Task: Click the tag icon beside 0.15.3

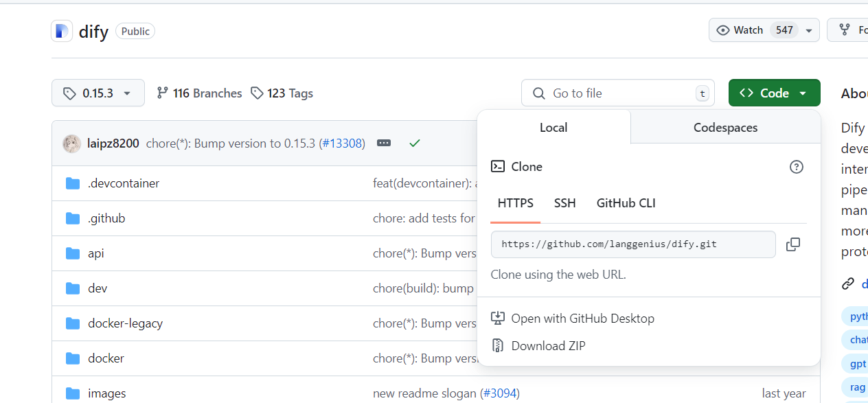Action: [69, 93]
